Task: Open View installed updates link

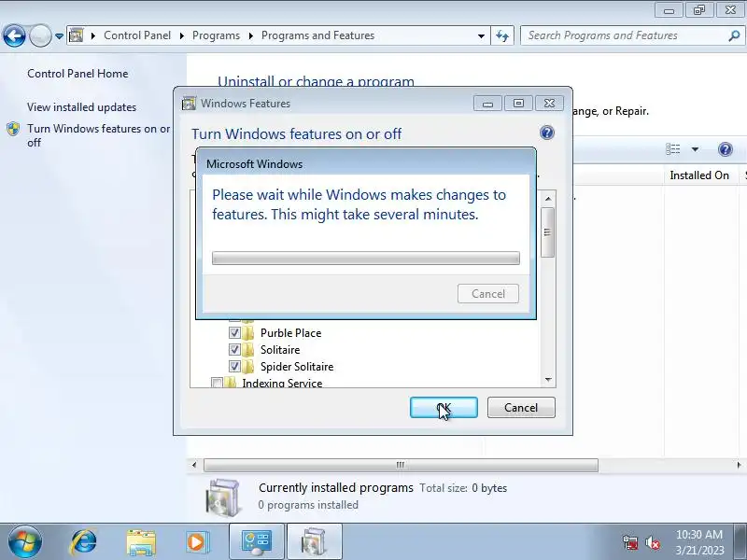Action: point(81,107)
